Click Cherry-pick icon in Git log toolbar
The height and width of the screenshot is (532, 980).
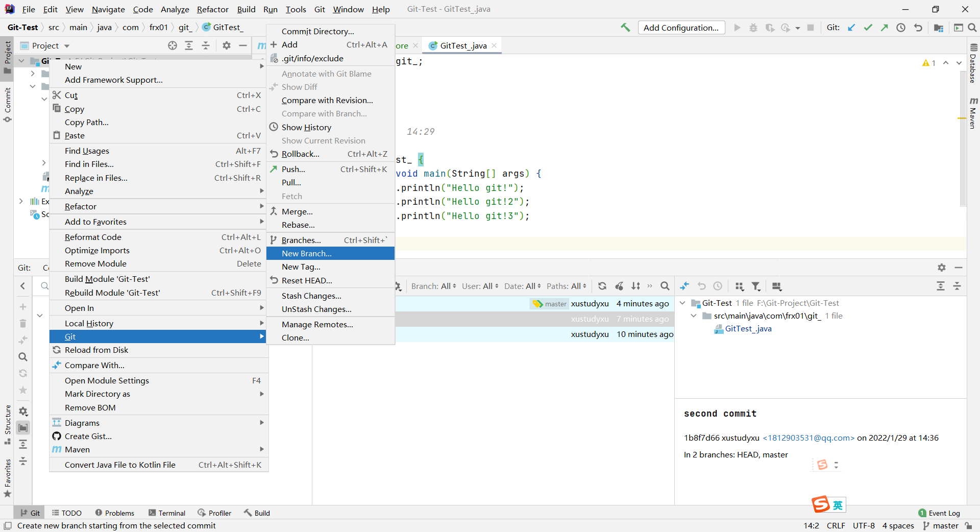tap(619, 286)
